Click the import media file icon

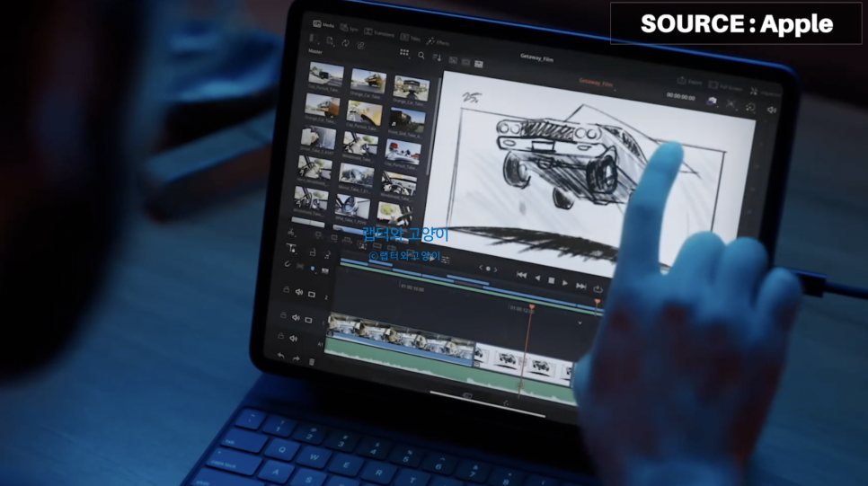[330, 41]
